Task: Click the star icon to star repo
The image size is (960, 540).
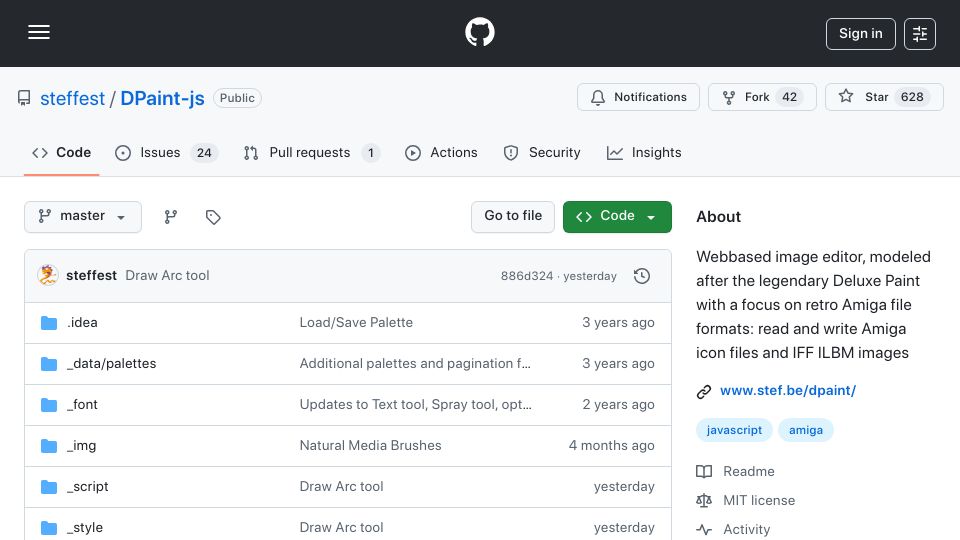Action: (x=846, y=96)
